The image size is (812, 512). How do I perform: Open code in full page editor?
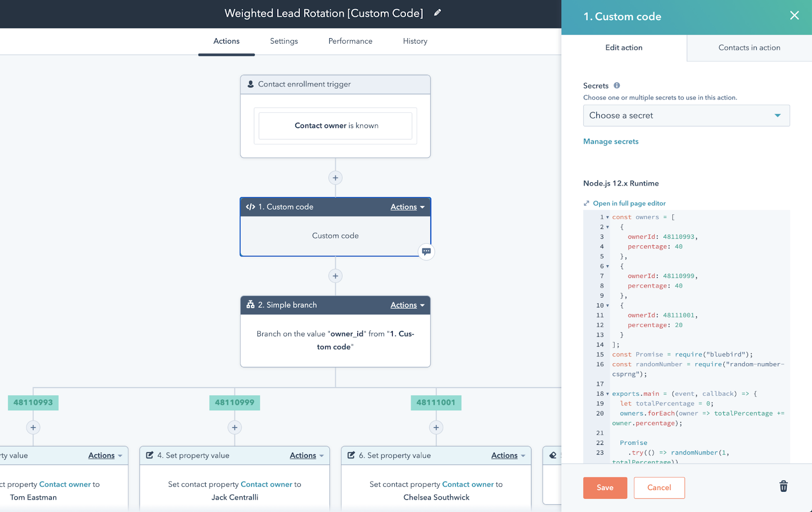(629, 203)
